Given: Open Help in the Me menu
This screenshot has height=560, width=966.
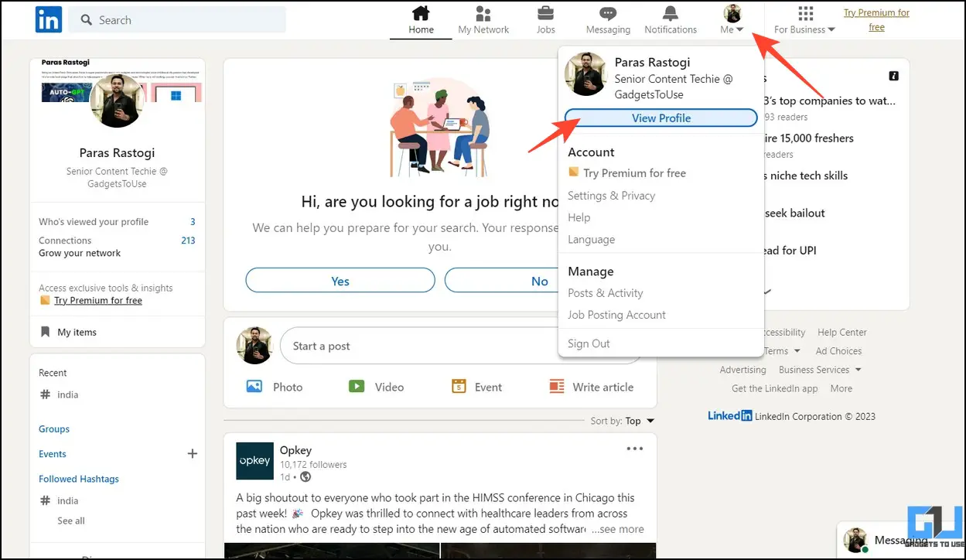Looking at the screenshot, I should (x=579, y=217).
